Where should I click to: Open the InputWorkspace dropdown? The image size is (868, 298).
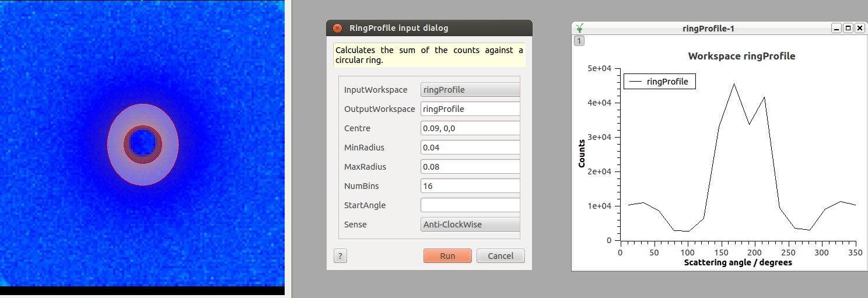click(470, 90)
